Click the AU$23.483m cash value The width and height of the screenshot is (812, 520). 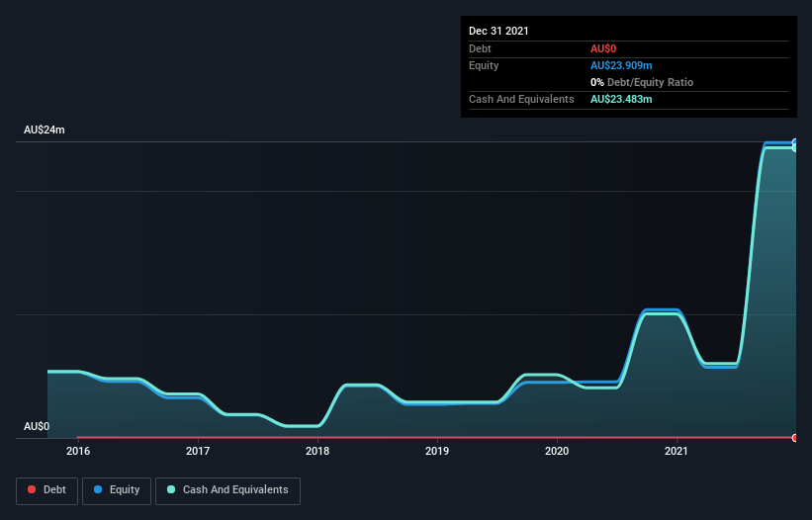621,99
